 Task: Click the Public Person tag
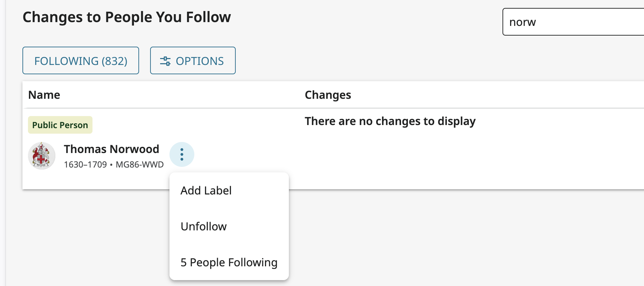60,125
